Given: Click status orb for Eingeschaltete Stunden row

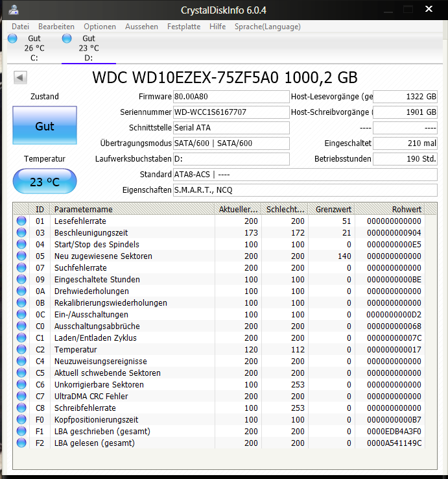Looking at the screenshot, I should 21,279.
